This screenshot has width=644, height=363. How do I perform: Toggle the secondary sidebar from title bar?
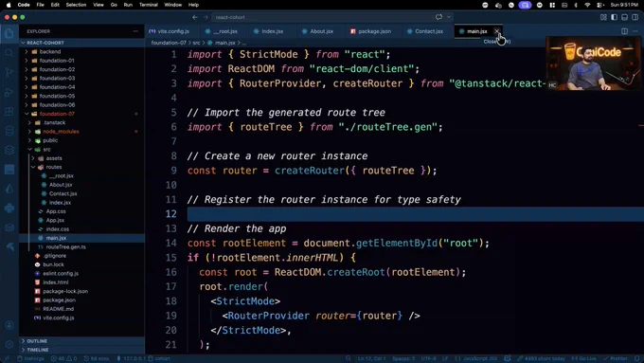(635, 17)
